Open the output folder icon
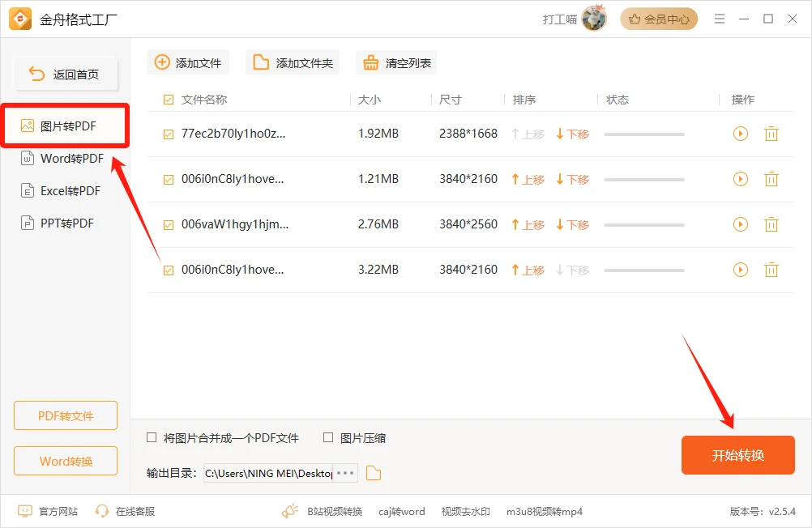The width and height of the screenshot is (812, 528). point(374,473)
